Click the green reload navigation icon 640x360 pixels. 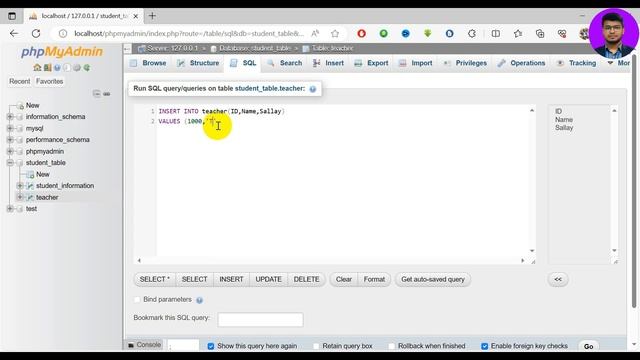point(87,67)
